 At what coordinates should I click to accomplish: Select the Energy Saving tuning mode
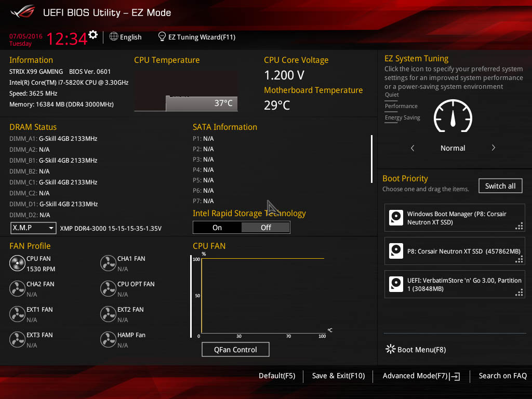point(403,118)
